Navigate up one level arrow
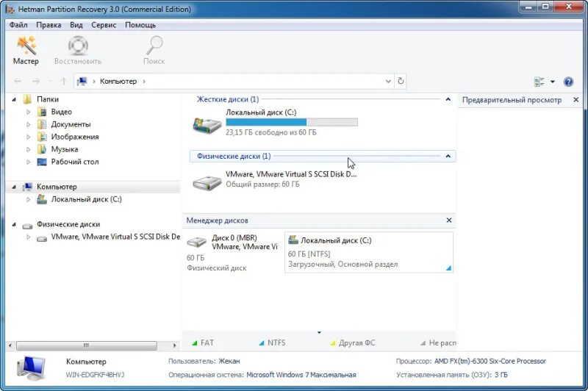588x391 pixels. pos(64,82)
